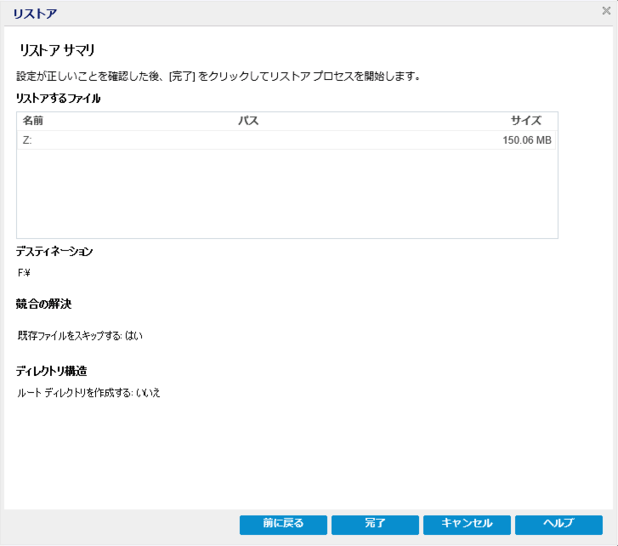Click the 競合の解決 heading
618x546 pixels.
click(x=44, y=304)
